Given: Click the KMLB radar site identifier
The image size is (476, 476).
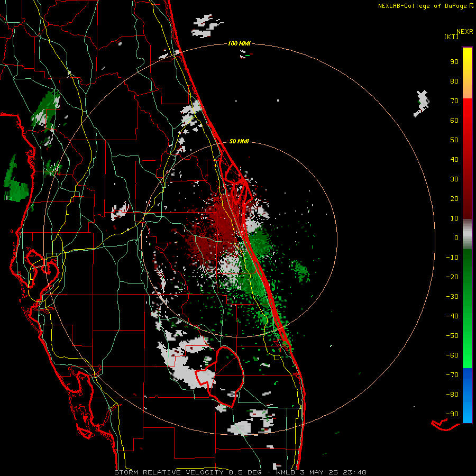Looking at the screenshot, I should coord(286,472).
